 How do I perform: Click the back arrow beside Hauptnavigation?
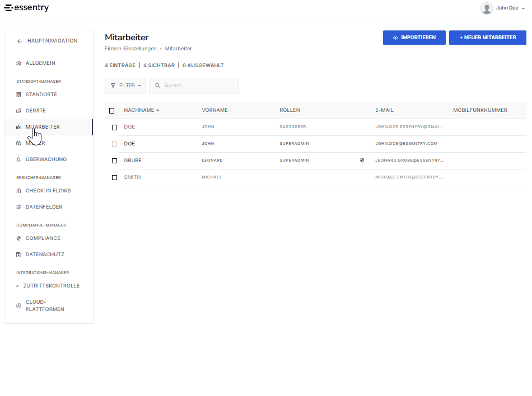coord(20,41)
